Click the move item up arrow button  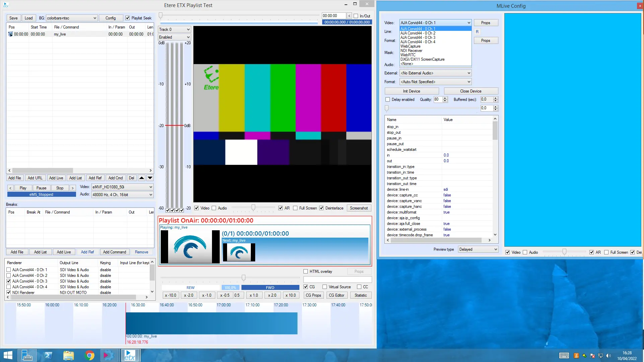[x=142, y=178]
